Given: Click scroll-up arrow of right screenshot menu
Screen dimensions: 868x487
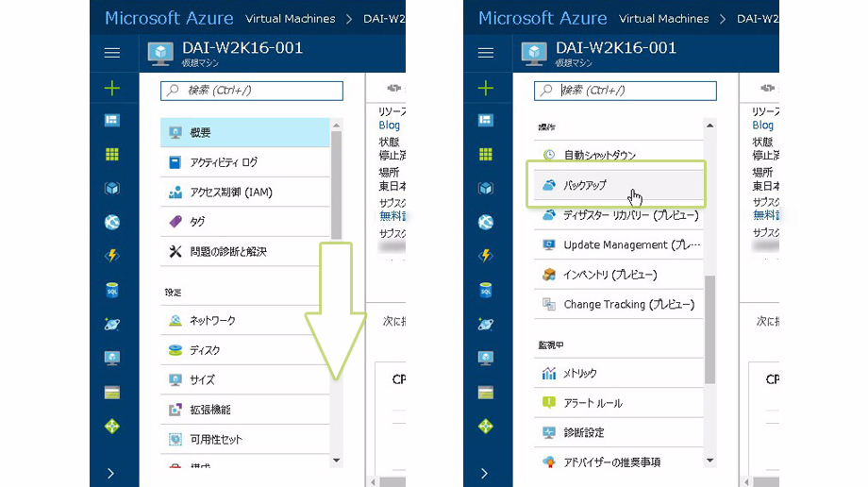Looking at the screenshot, I should click(709, 126).
